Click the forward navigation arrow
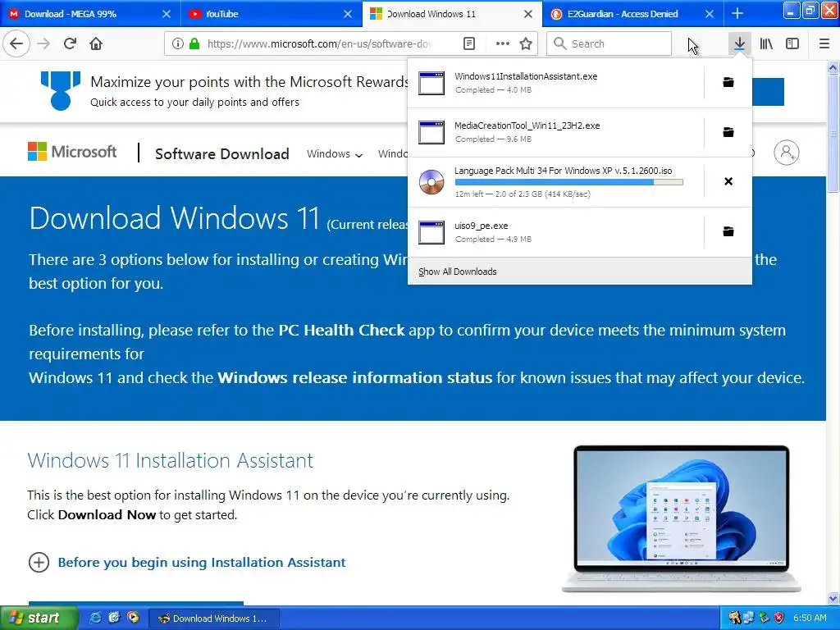The image size is (840, 630). point(44,43)
